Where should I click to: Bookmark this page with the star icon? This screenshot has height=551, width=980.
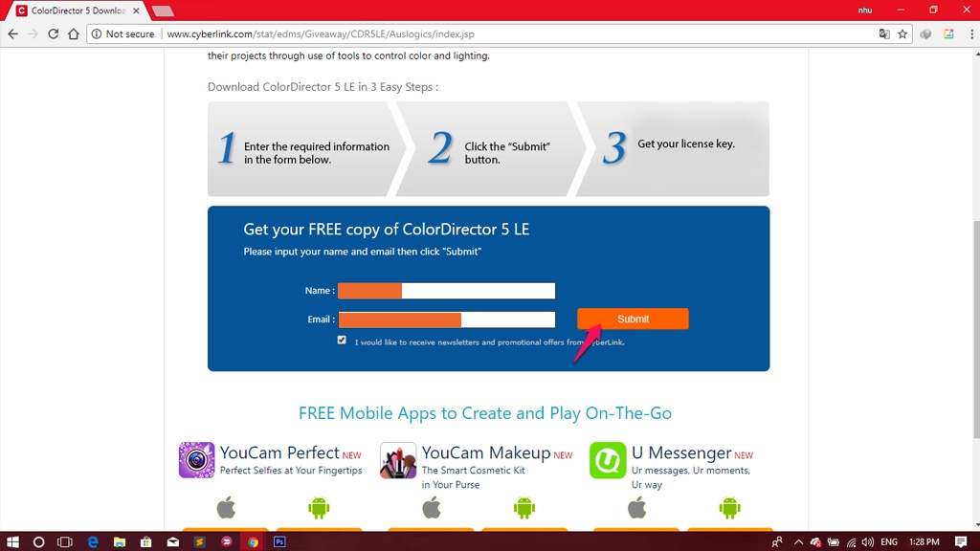pos(902,34)
